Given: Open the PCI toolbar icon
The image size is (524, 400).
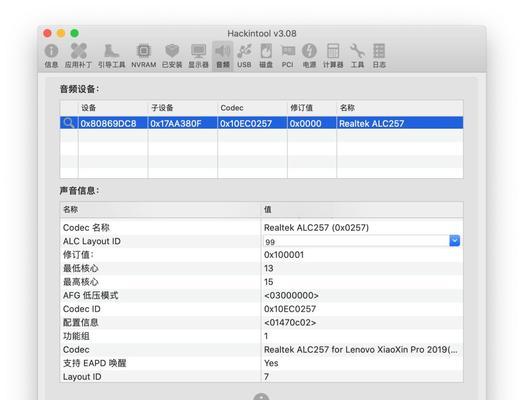Looking at the screenshot, I should tap(288, 55).
